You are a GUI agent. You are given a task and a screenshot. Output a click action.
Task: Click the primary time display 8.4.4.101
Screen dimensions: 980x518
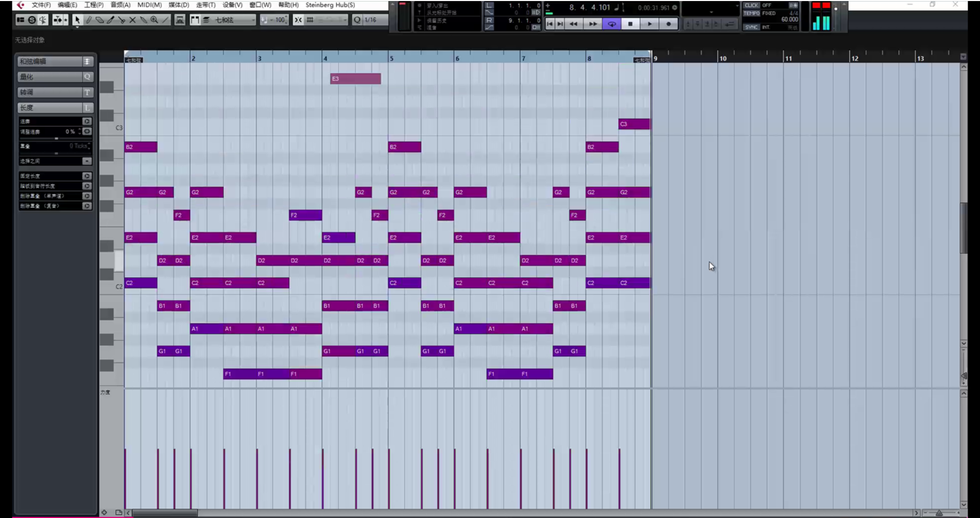(590, 7)
